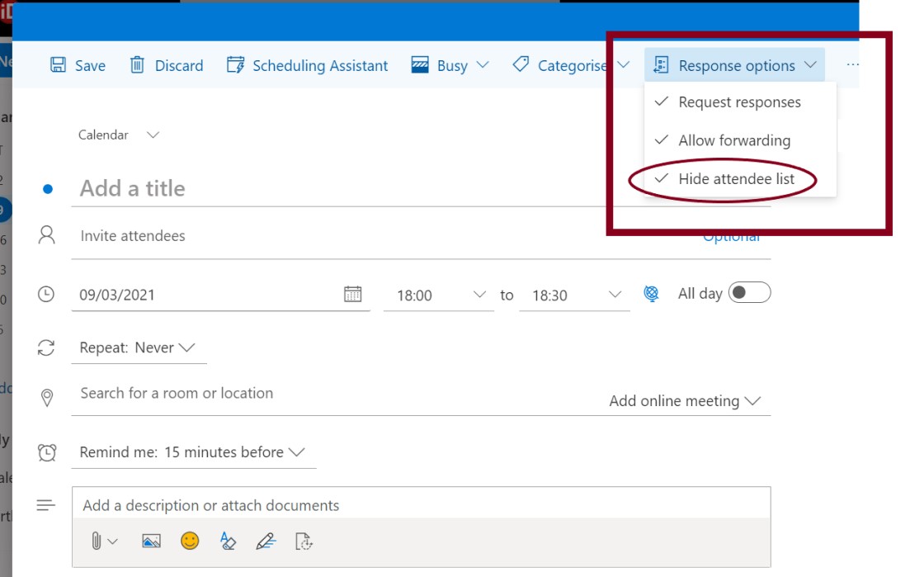The height and width of the screenshot is (577, 924).
Task: Collapse the Response options menu
Action: coord(735,66)
